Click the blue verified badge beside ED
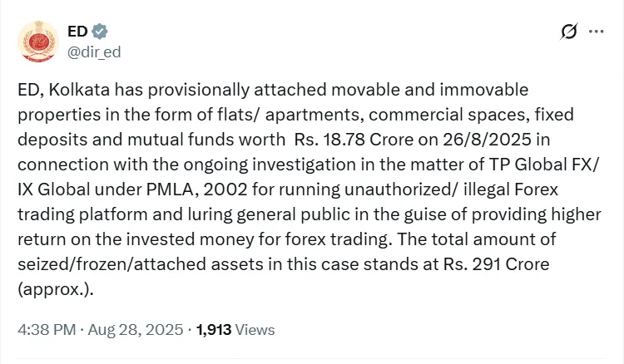 coord(100,32)
